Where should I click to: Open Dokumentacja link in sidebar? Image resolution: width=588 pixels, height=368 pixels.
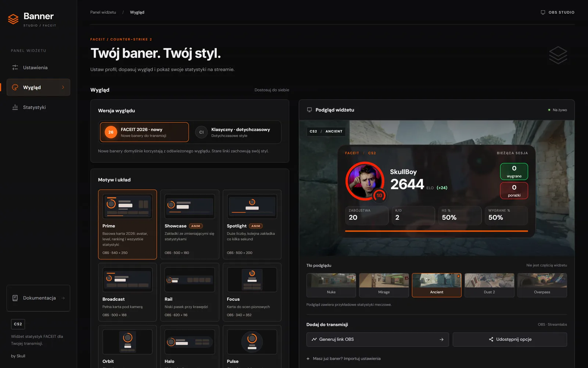point(38,298)
